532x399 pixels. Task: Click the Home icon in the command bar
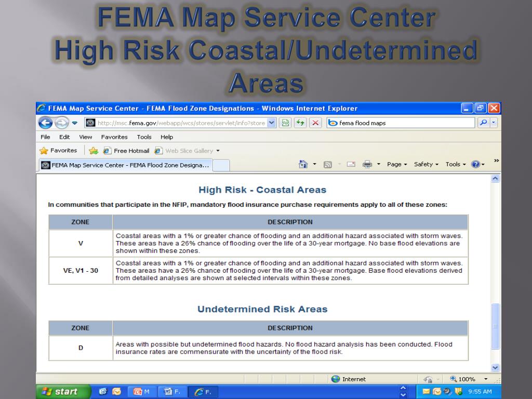303,164
